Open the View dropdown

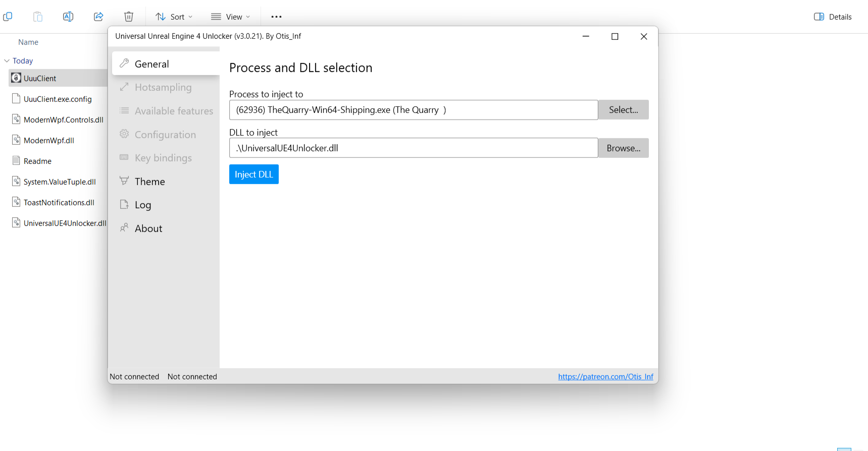(231, 17)
